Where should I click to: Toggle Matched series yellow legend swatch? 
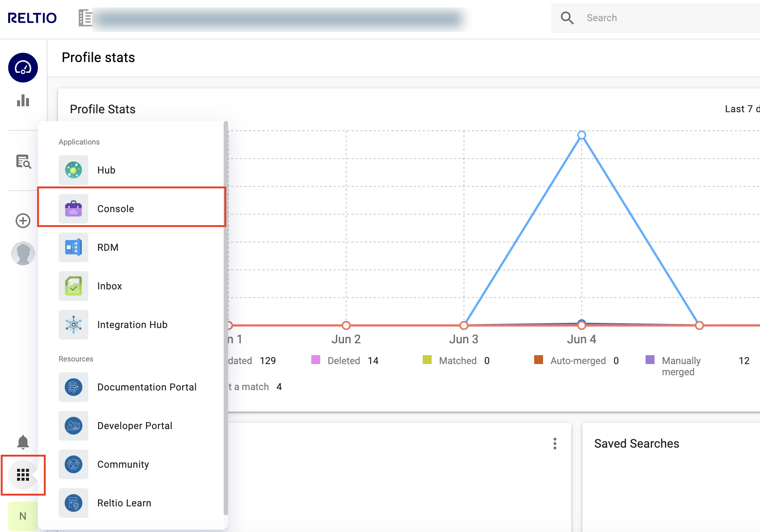tap(427, 360)
